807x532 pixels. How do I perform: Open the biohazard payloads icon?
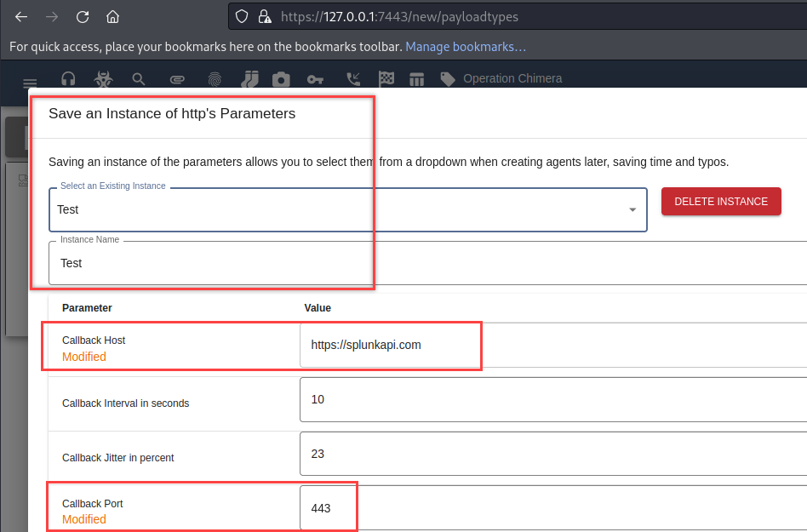pos(103,79)
